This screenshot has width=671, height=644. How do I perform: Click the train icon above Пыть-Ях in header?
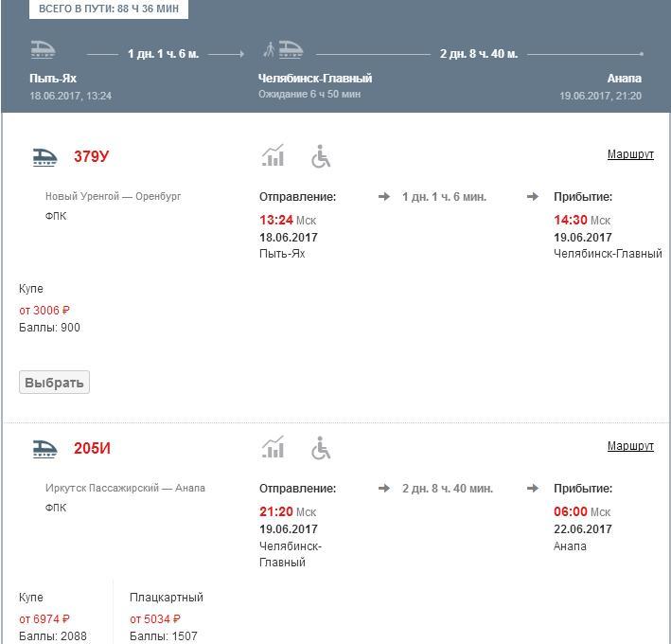[43, 49]
